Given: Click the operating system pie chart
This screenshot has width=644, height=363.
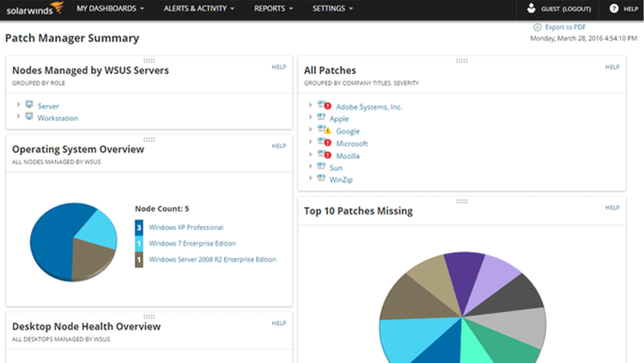Looking at the screenshot, I should click(x=74, y=242).
